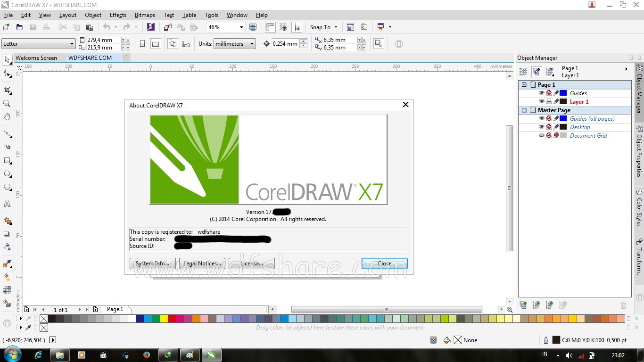
Task: Open Object Manager flyout arrow
Action: click(627, 69)
